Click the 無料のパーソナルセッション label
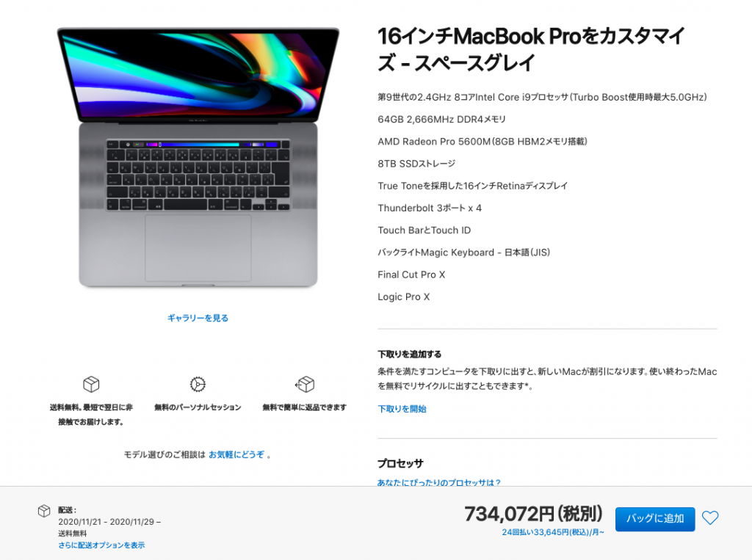 tap(198, 407)
